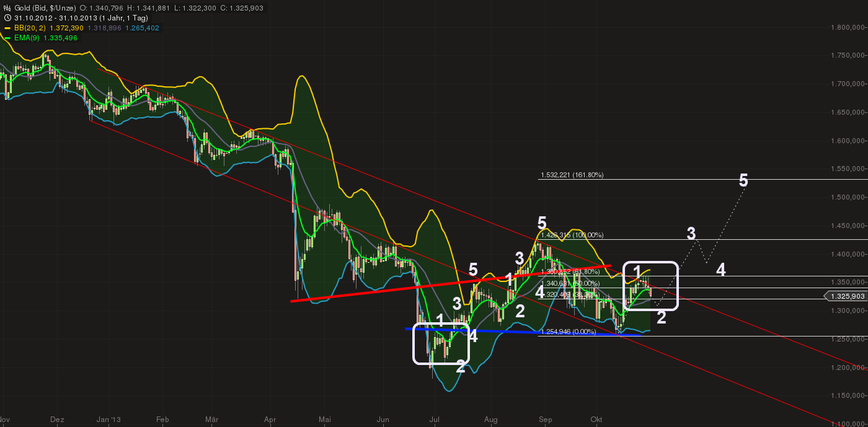Screen dimensions: 868x427
Task: Click the Jan '13 label on time axis
Action: pyautogui.click(x=109, y=420)
